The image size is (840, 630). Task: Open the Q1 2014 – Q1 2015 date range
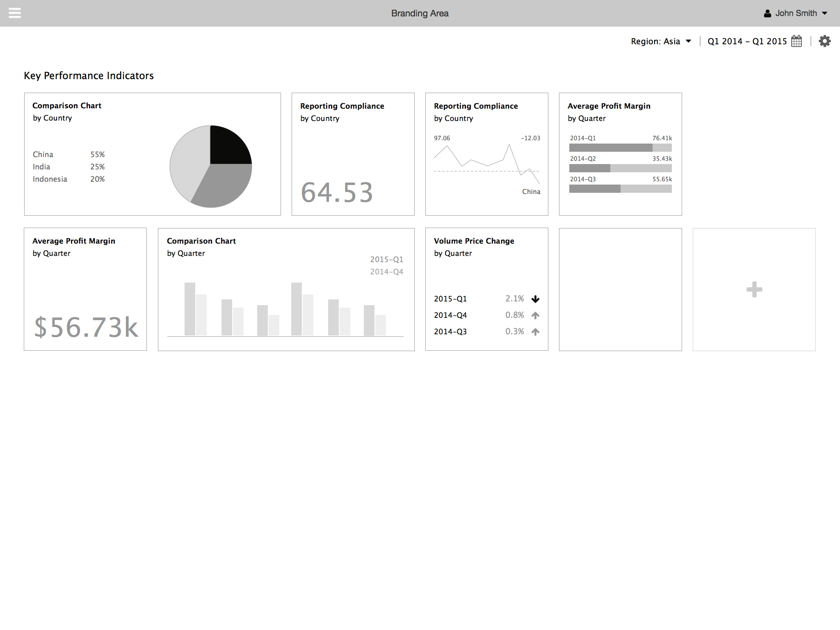click(x=747, y=41)
